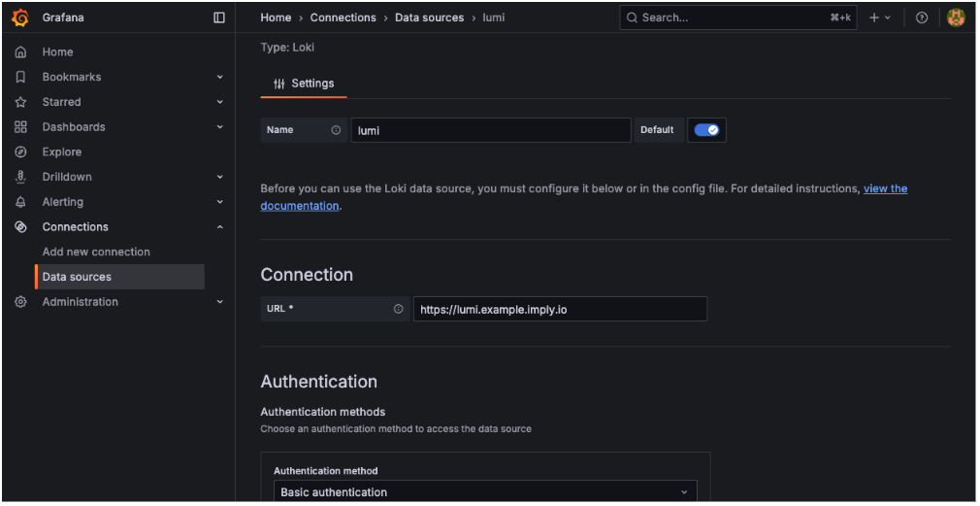The image size is (980, 506).
Task: Click the URL input field
Action: tap(560, 309)
